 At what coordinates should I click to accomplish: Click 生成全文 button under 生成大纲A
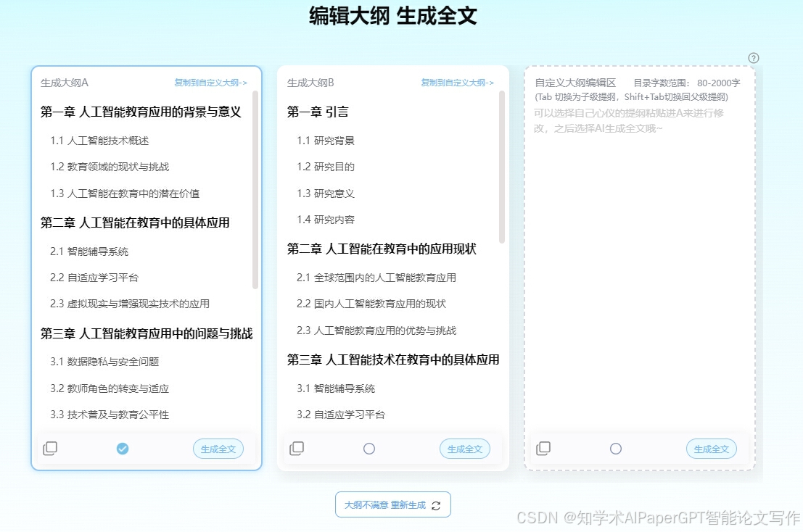click(x=218, y=449)
